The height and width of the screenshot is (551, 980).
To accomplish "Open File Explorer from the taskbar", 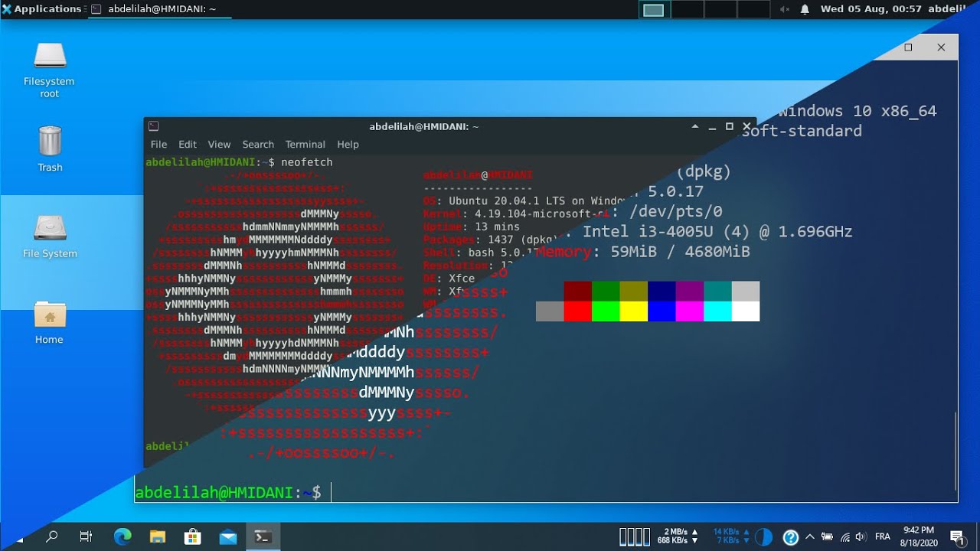I will point(158,536).
